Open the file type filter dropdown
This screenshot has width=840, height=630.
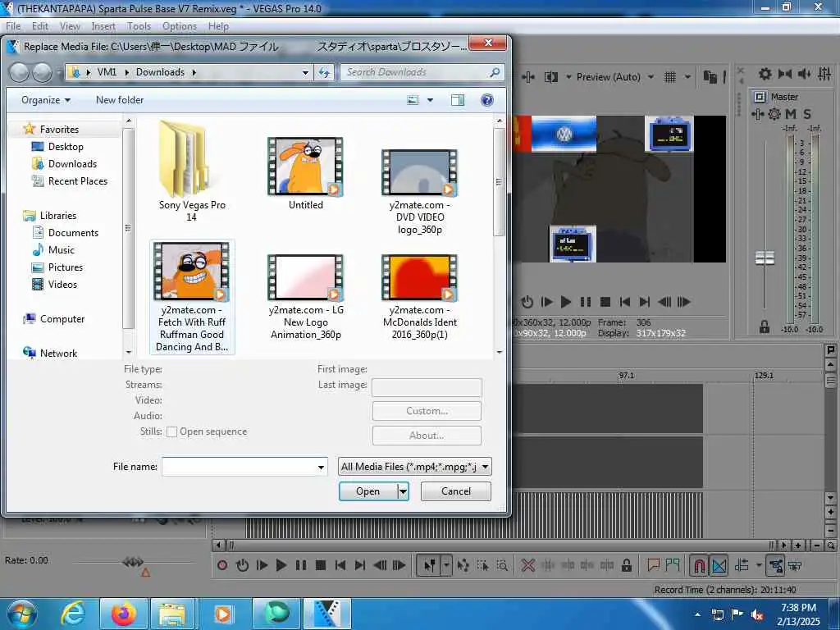(x=414, y=467)
